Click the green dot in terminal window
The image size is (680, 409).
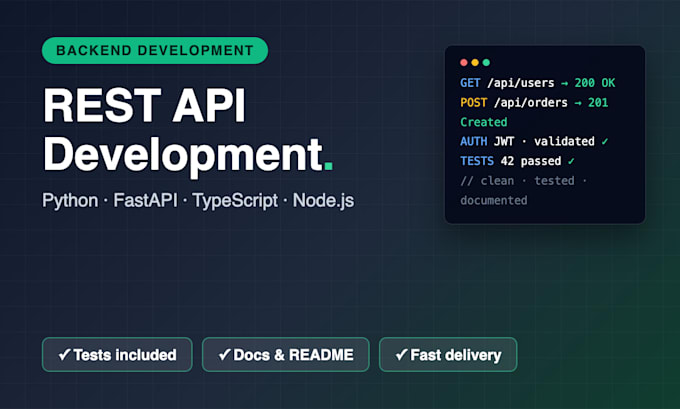[486, 62]
